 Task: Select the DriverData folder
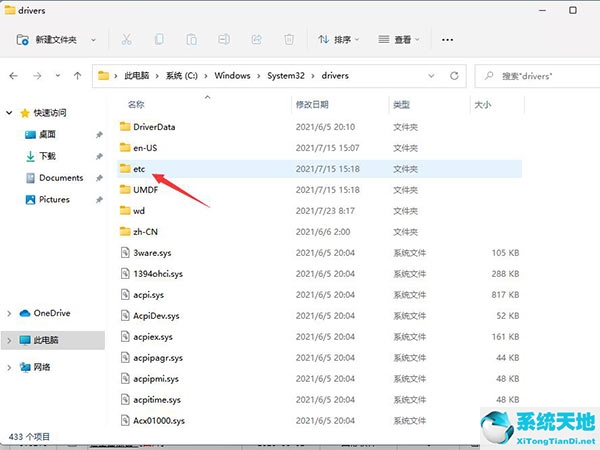(x=320, y=127)
